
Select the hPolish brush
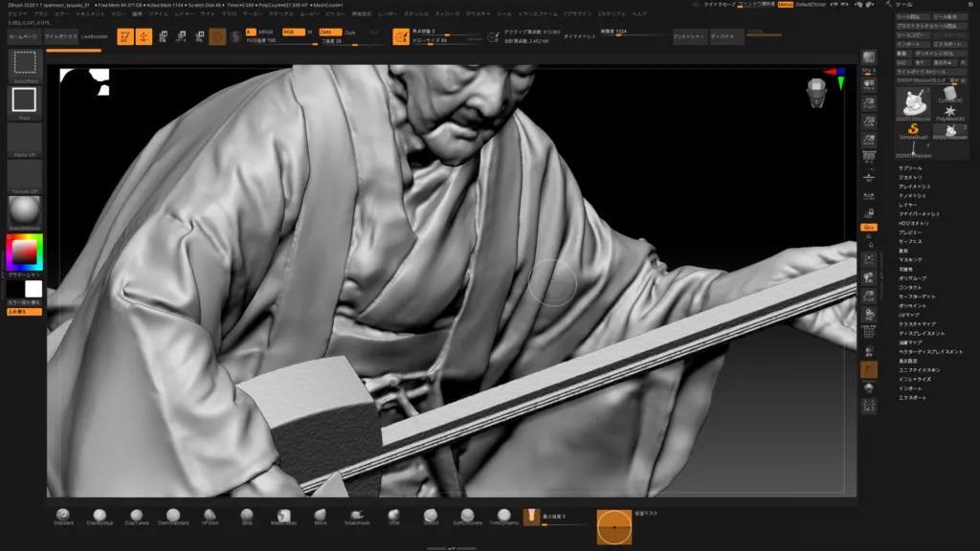(210, 517)
